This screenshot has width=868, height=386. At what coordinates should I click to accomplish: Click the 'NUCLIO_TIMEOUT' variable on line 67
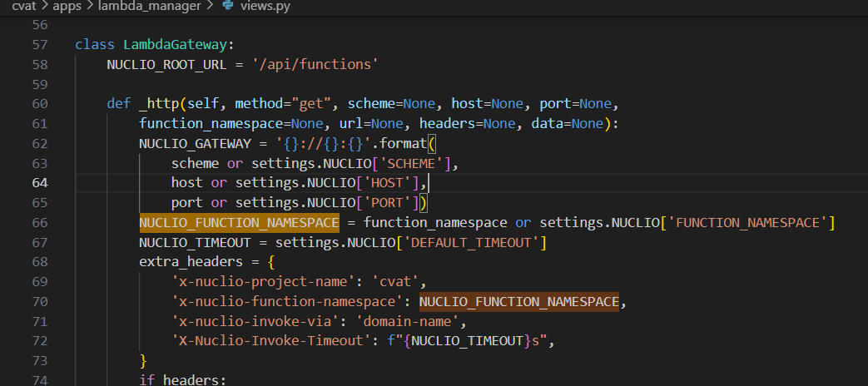(x=196, y=243)
